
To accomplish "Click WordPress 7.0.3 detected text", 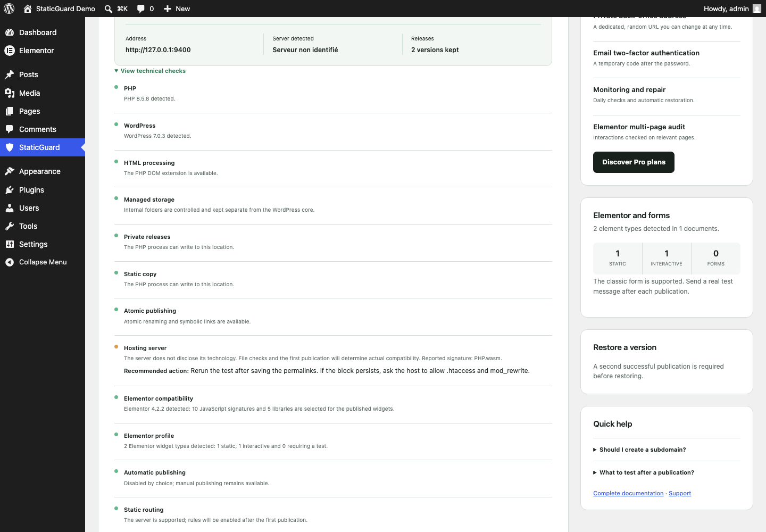I will coord(157,136).
